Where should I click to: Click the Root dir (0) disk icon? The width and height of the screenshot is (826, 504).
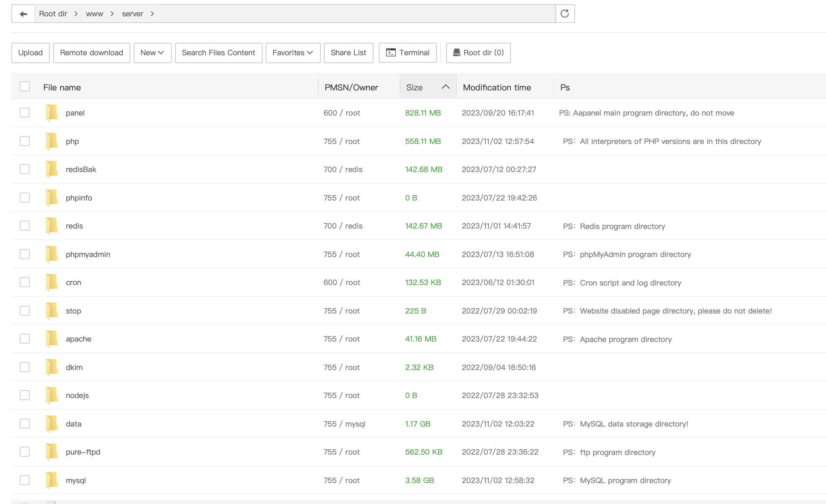coord(457,53)
